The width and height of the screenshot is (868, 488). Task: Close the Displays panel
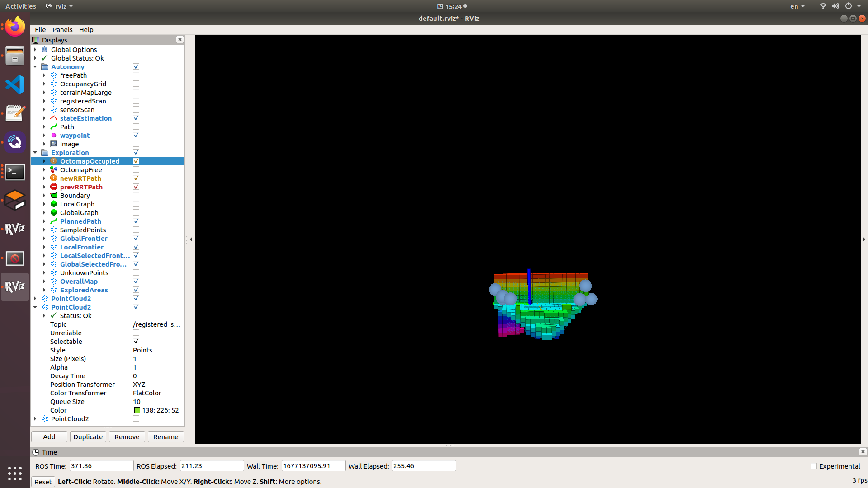(180, 40)
